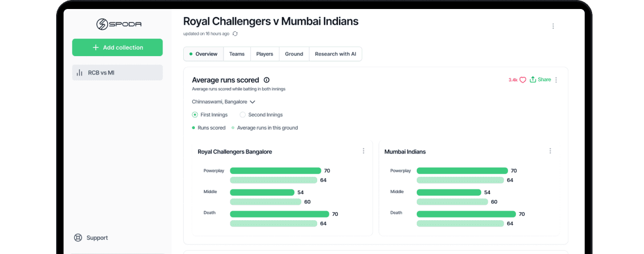Open the RCB vs MI collection
The height and width of the screenshot is (254, 644).
coord(117,72)
